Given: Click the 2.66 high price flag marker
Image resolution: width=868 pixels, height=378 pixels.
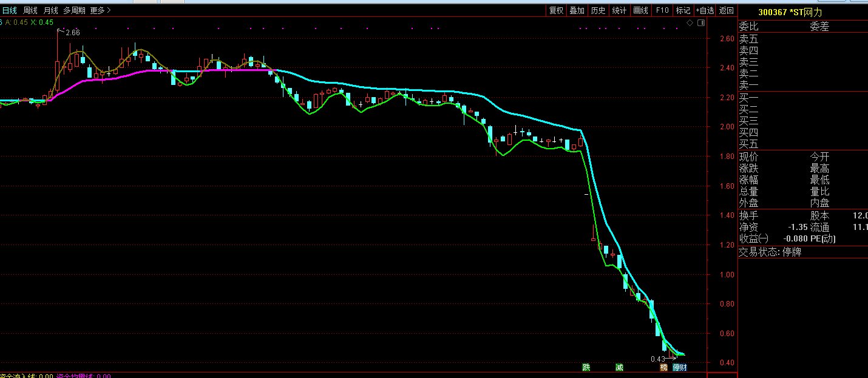Looking at the screenshot, I should pyautogui.click(x=72, y=32).
